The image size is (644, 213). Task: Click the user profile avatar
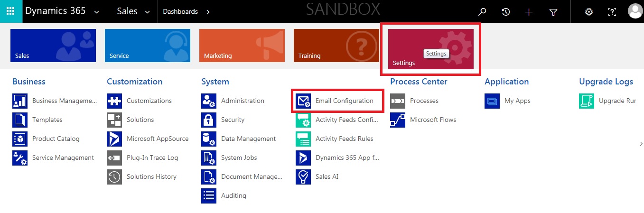(x=635, y=11)
